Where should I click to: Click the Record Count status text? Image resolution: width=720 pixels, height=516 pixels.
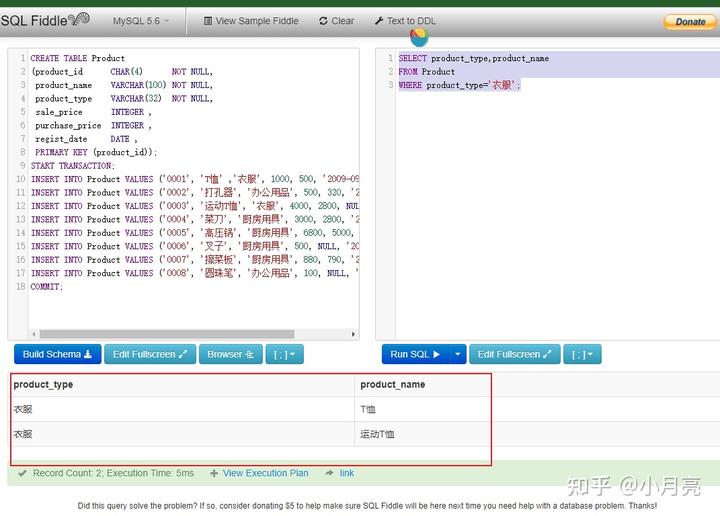(113, 473)
